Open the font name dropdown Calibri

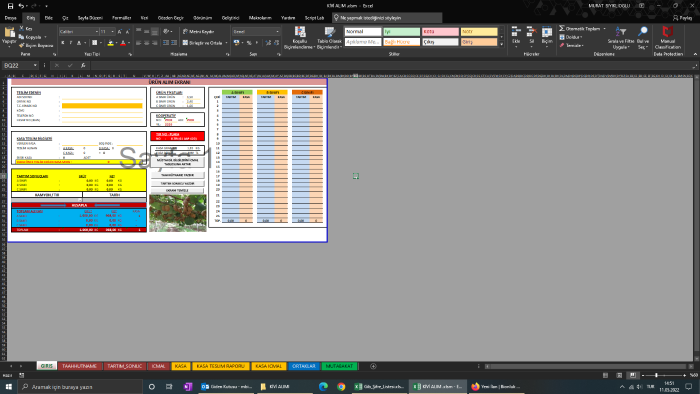pyautogui.click(x=96, y=32)
